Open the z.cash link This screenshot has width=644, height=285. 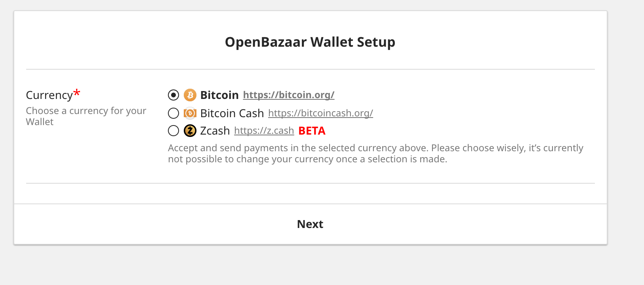pos(264,131)
